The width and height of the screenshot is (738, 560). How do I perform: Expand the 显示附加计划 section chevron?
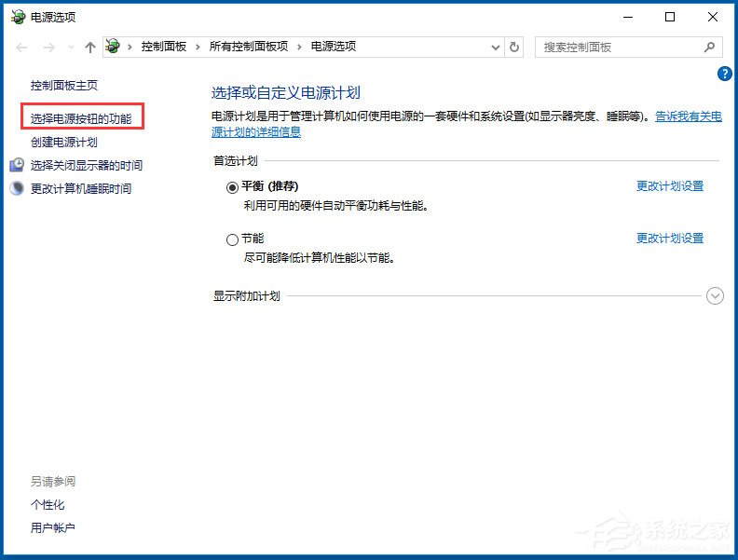[x=715, y=296]
